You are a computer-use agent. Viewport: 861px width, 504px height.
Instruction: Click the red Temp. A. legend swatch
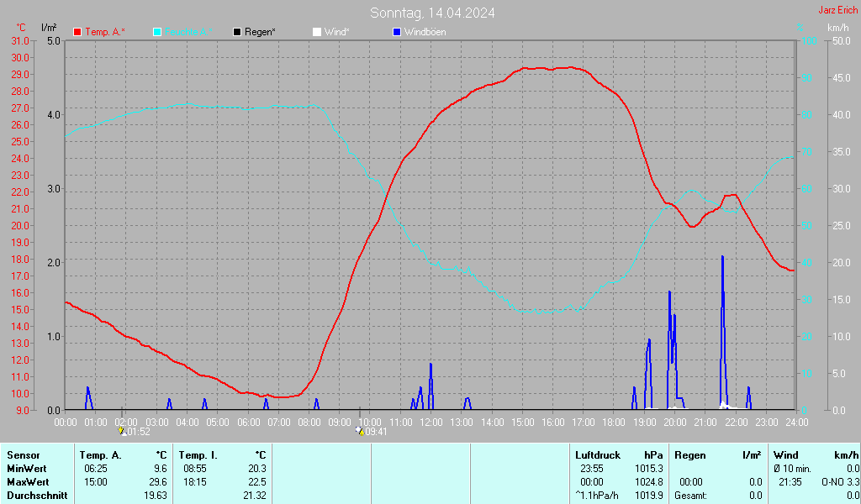coord(77,32)
